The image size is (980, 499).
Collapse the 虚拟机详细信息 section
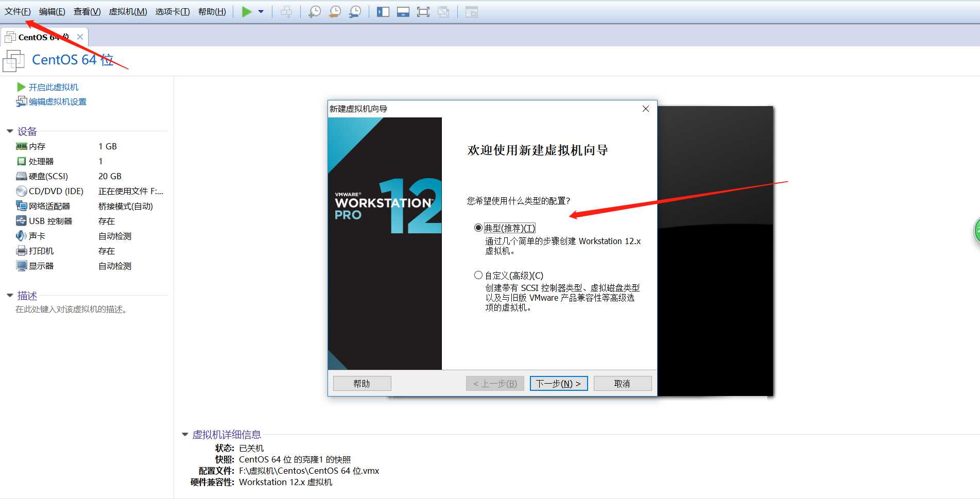185,435
